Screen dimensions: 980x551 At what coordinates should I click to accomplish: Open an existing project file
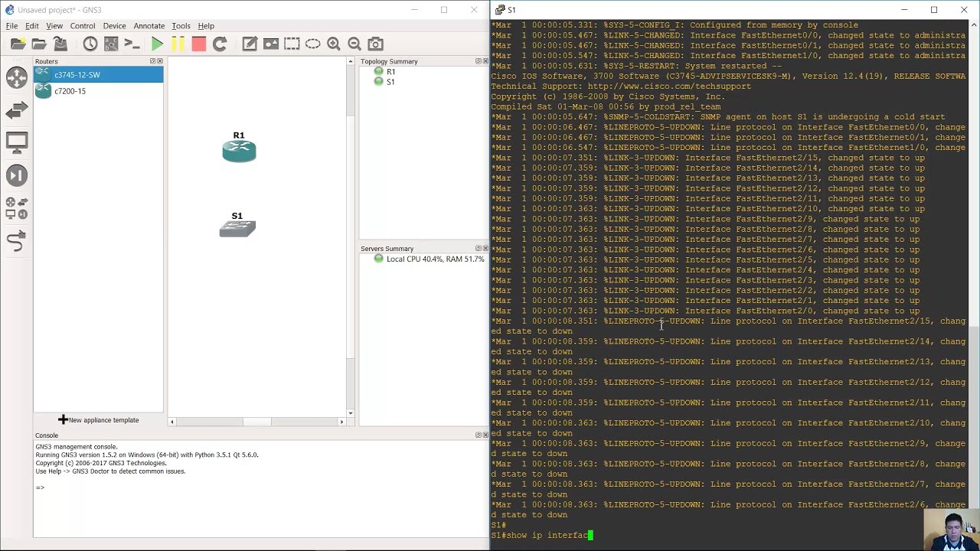(x=39, y=44)
